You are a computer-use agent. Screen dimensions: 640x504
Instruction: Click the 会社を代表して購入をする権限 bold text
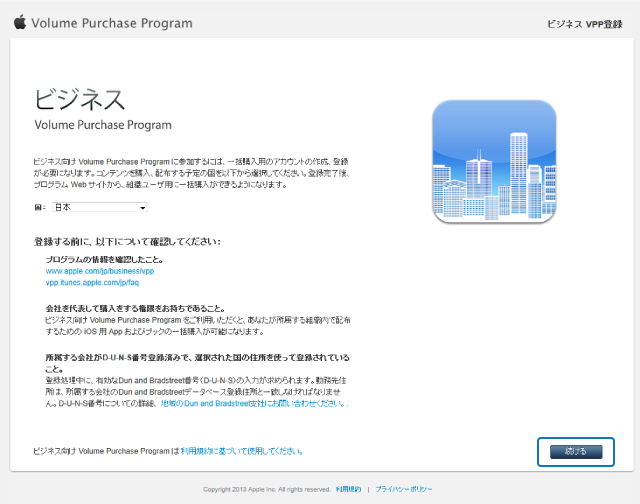coord(134,308)
